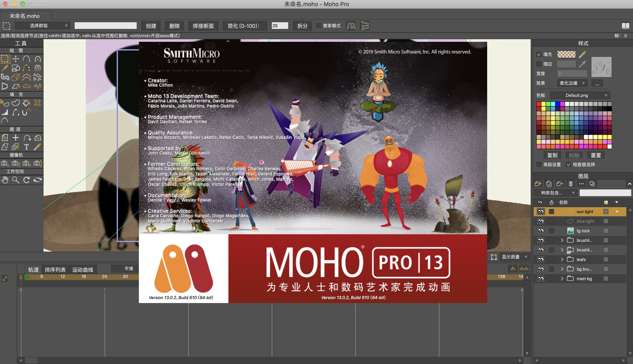Select the Rotate Workspace tool
This screenshot has height=364, width=633.
(x=27, y=180)
